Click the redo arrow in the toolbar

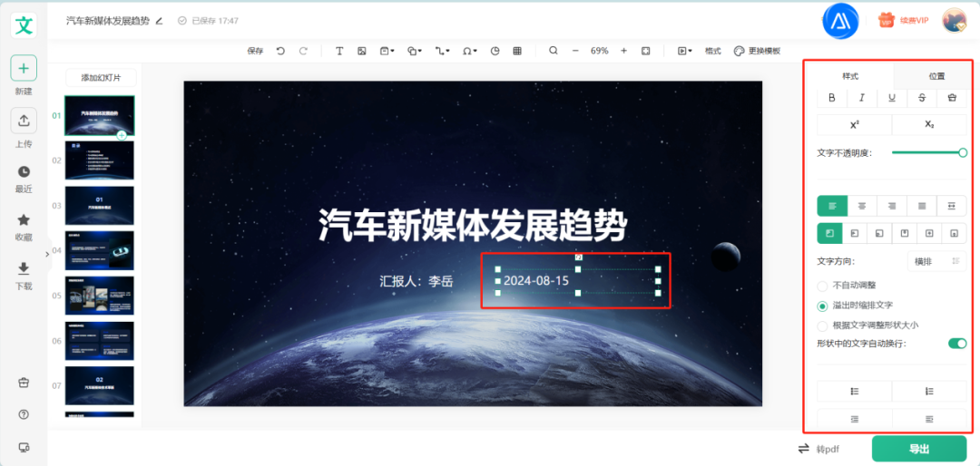point(303,51)
